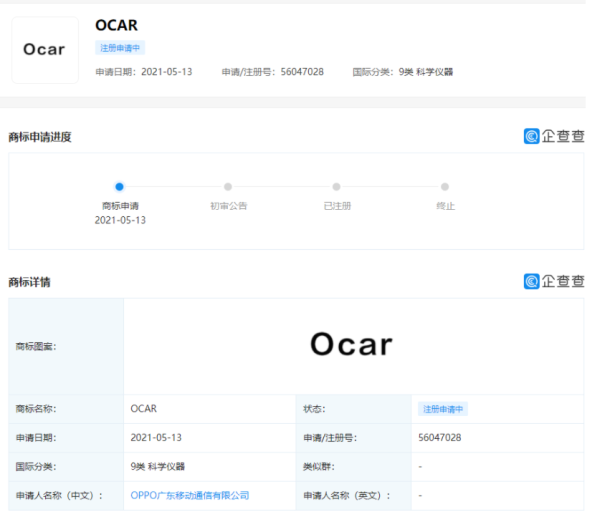Screen dimensions: 600x517
Task: Click the 9类 科学仪器 value in the table
Action: (158, 466)
